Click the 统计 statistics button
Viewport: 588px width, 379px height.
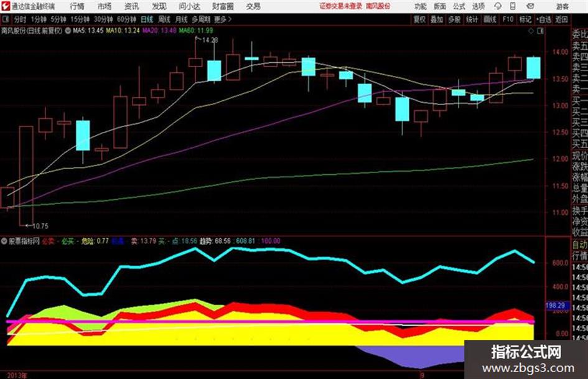(x=472, y=19)
